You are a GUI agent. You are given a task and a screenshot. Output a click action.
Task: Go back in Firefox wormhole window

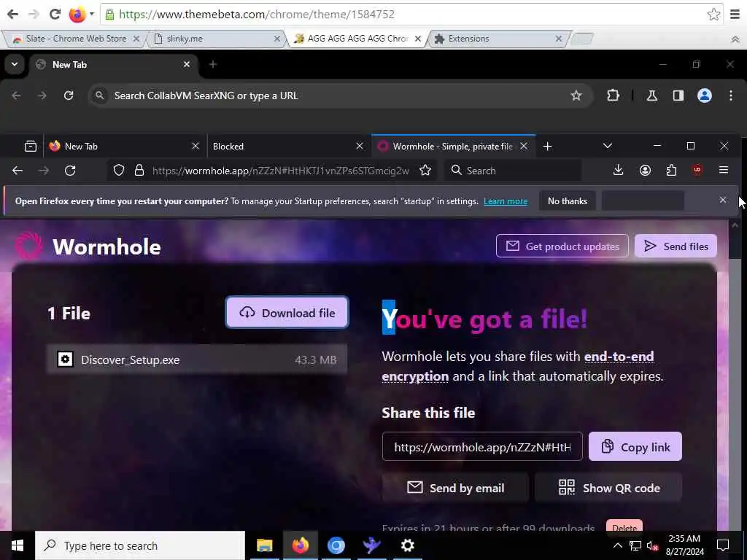[18, 171]
